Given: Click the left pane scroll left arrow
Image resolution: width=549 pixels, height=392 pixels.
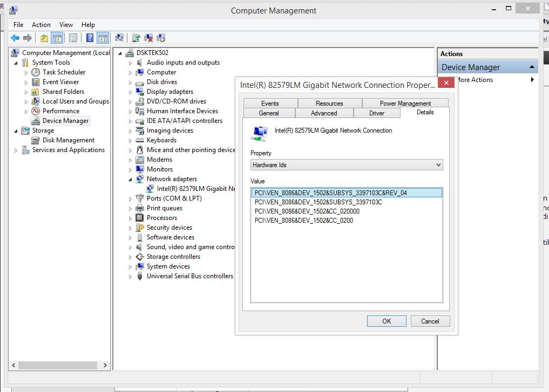Looking at the screenshot, I should pyautogui.click(x=13, y=365).
